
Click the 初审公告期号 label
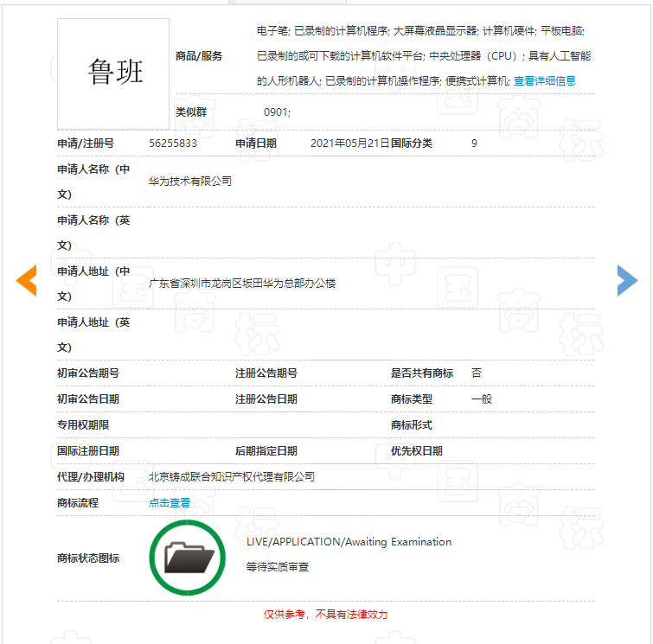click(88, 373)
